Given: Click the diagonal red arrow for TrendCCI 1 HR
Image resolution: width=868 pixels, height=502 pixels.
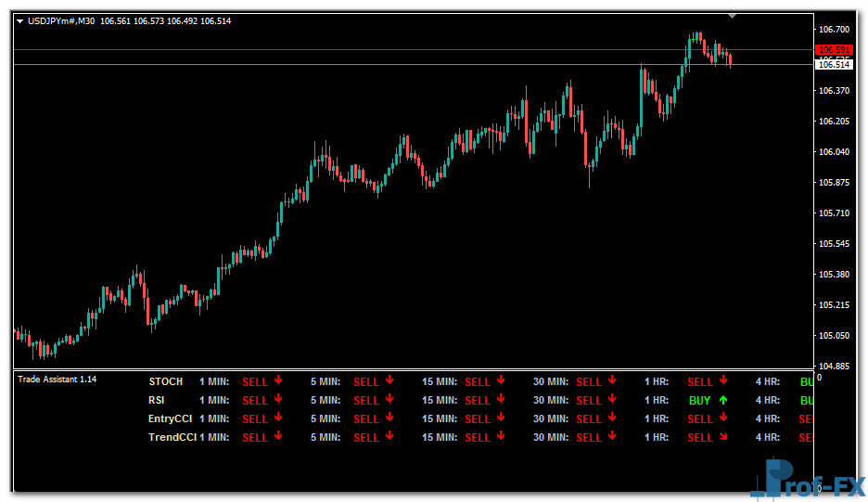Looking at the screenshot, I should [723, 437].
